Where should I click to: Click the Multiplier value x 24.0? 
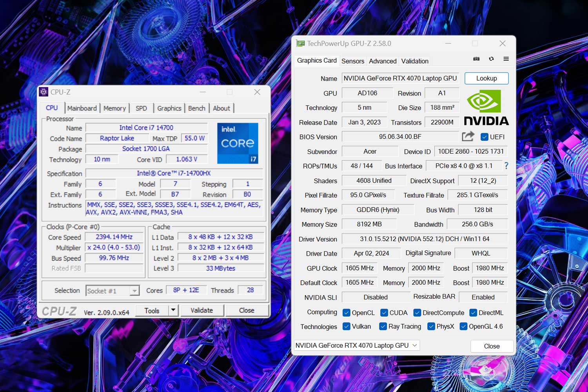[x=114, y=247]
